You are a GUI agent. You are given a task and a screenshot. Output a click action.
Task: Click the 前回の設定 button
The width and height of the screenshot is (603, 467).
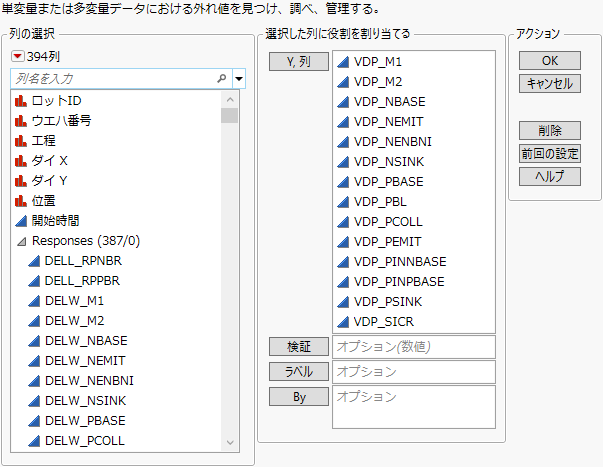(x=550, y=153)
